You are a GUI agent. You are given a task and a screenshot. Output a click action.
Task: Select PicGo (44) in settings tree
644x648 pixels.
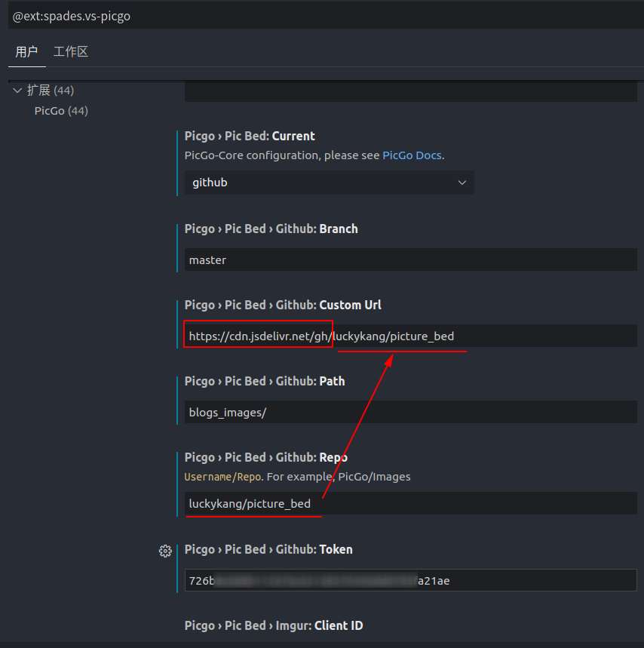coord(61,111)
